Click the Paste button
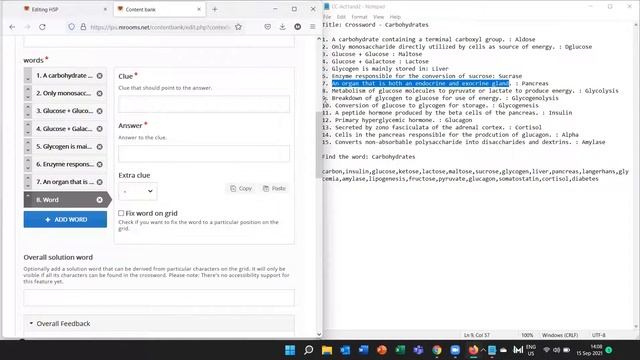This screenshot has width=640, height=360. (x=274, y=189)
